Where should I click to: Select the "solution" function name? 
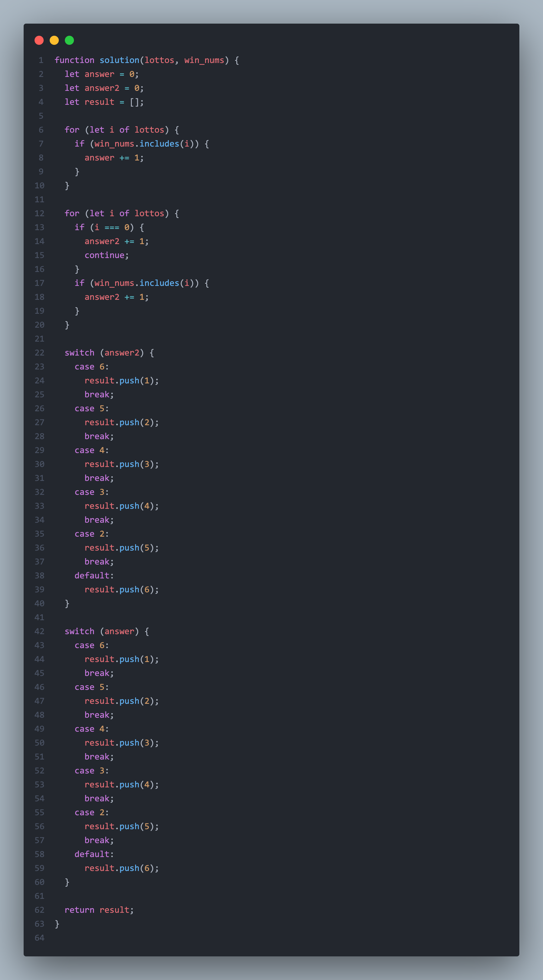point(119,60)
